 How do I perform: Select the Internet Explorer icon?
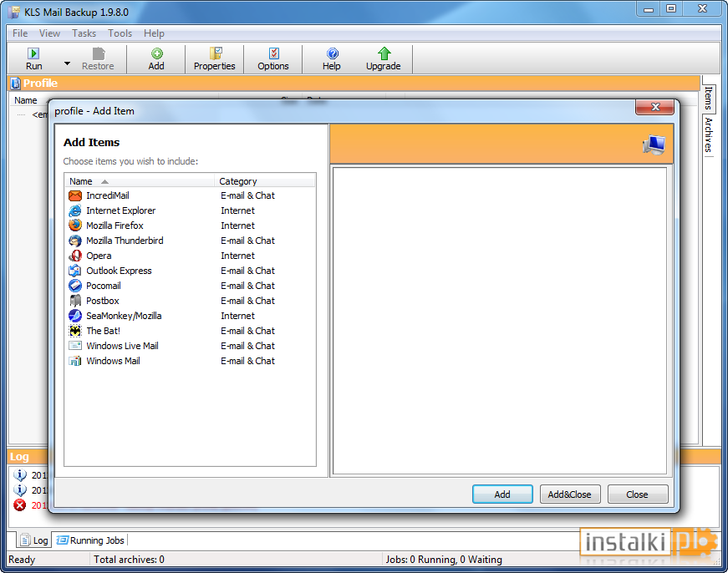coord(75,210)
